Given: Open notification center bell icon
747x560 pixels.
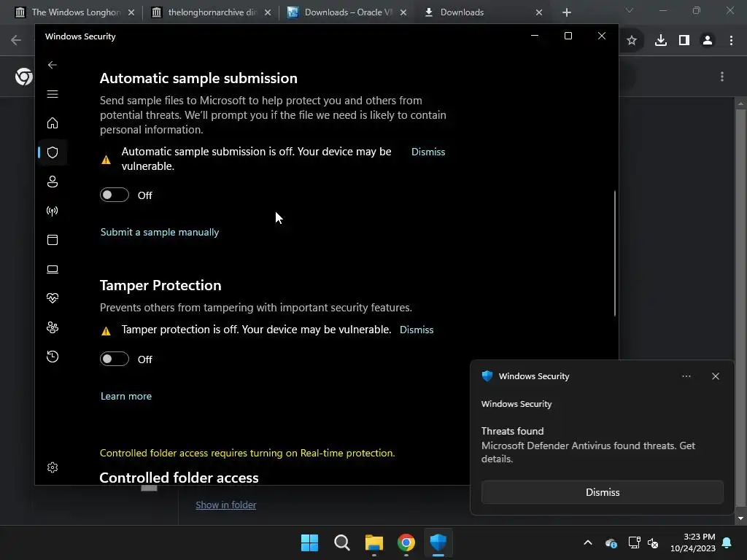Looking at the screenshot, I should (x=727, y=542).
